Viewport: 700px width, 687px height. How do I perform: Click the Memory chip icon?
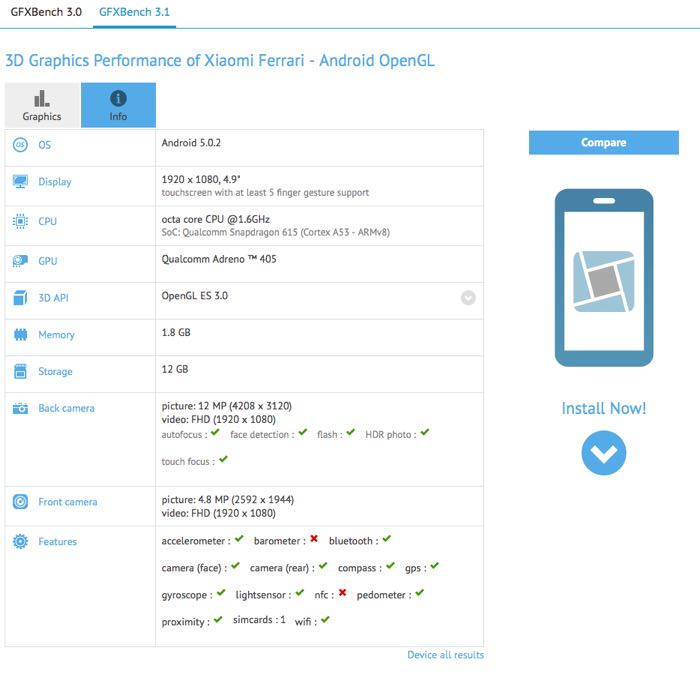point(20,334)
